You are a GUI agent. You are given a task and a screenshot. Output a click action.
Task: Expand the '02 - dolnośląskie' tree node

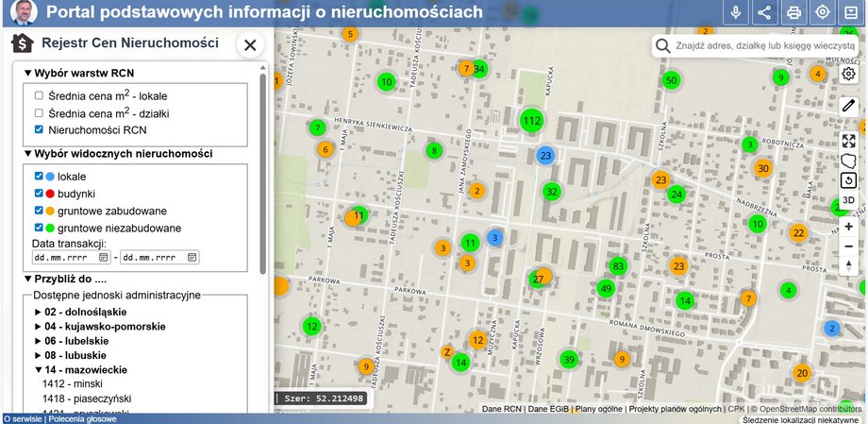tap(39, 312)
